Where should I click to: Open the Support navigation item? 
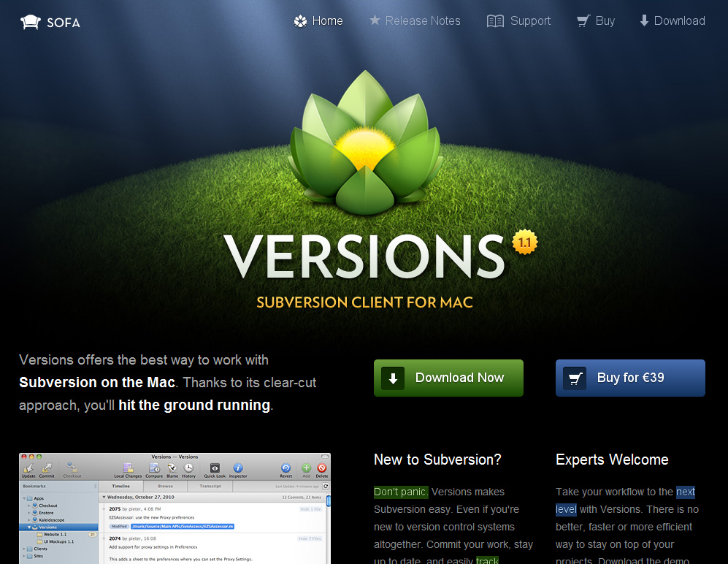(518, 21)
